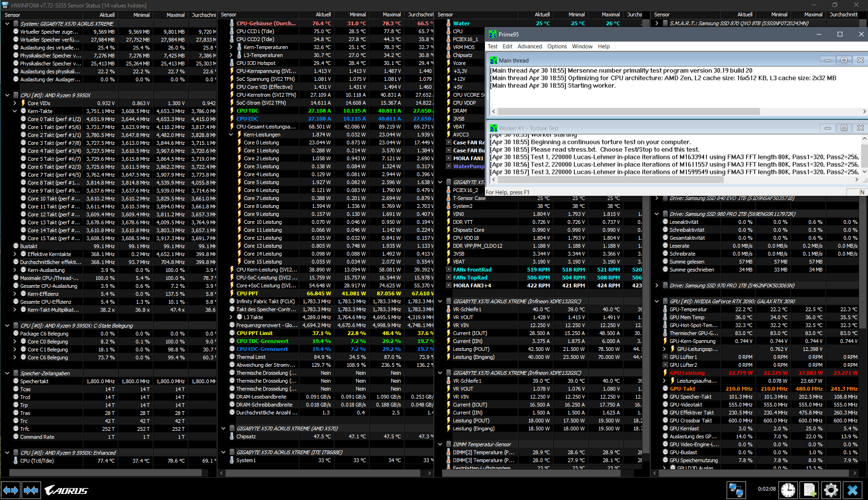Click the fan icon beside WaterPump

(x=449, y=166)
